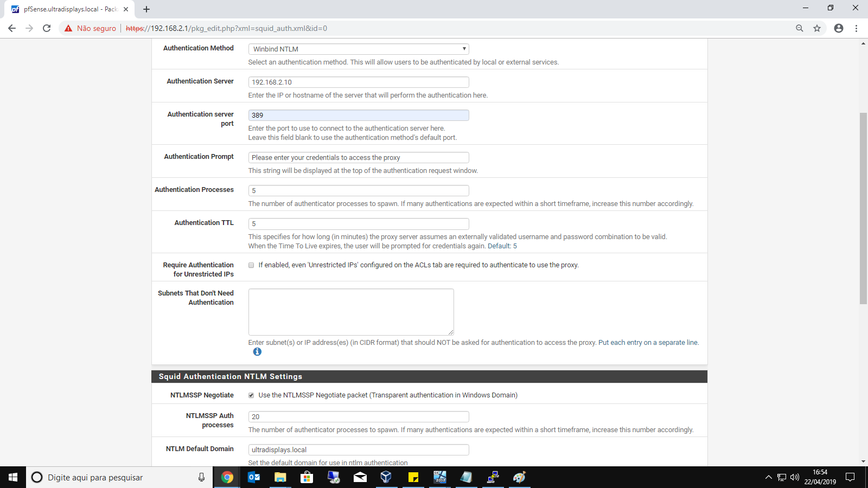Screen dimensions: 868x488
Task: Open Outlook from the taskbar
Action: [x=253, y=477]
